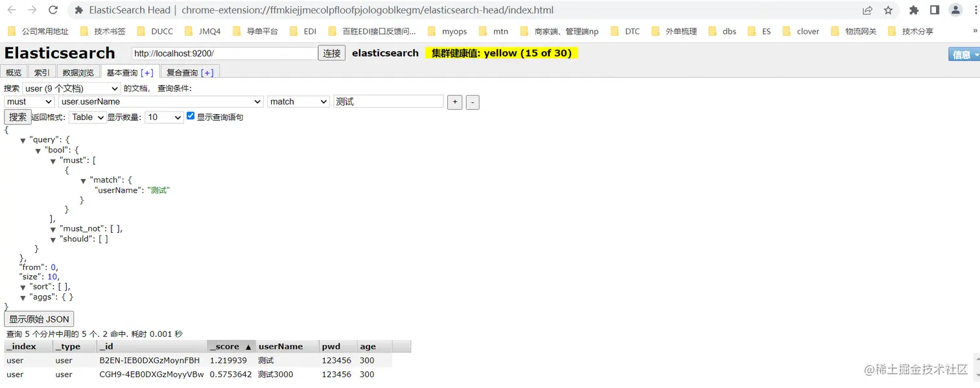Focus the http://localhost:9200/ URL field
Screen dimensions: 980x388
click(224, 53)
